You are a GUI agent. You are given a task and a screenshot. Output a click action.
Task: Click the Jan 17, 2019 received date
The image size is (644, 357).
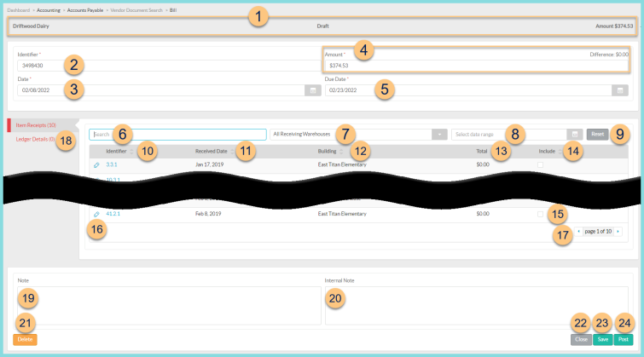click(x=210, y=164)
